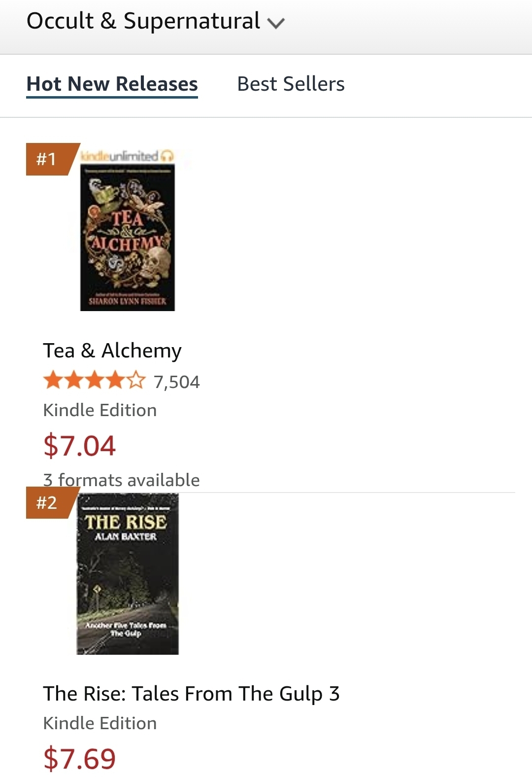
Task: Click the $7.69 price
Action: (x=79, y=759)
